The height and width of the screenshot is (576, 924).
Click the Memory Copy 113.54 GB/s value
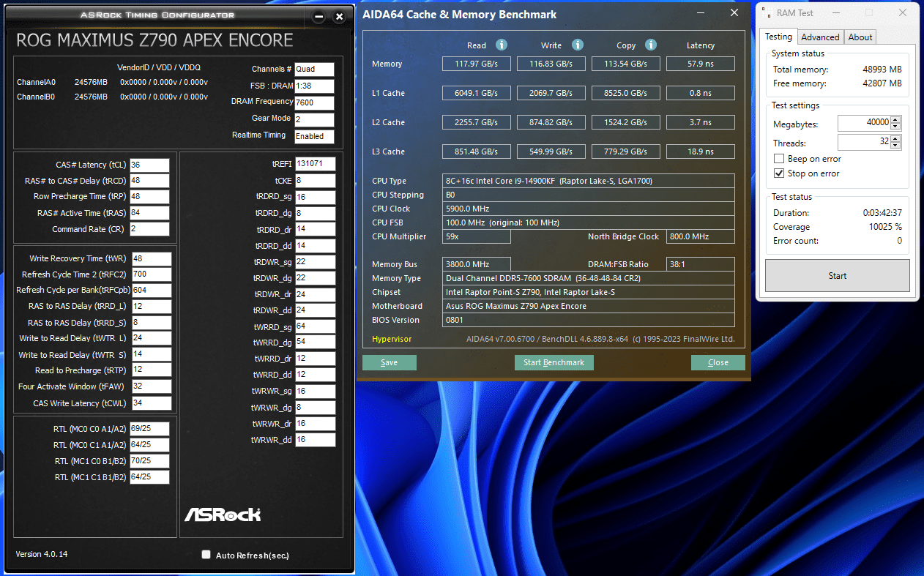tap(625, 64)
